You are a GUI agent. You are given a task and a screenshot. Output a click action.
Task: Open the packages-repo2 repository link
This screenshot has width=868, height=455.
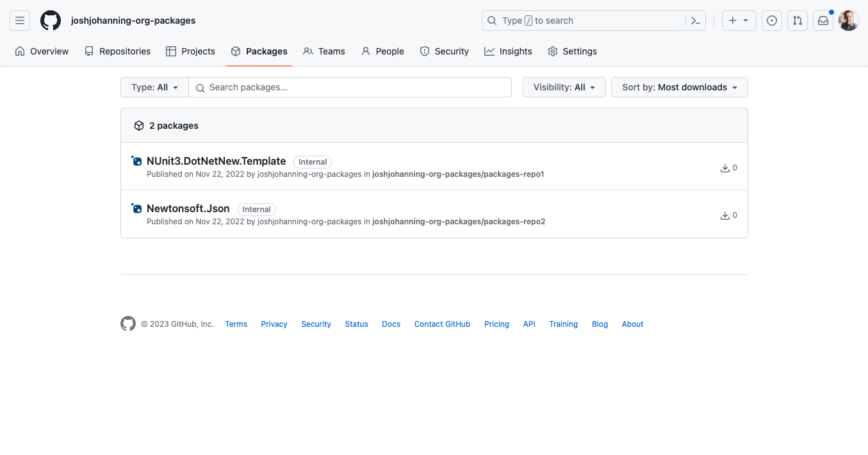[458, 222]
